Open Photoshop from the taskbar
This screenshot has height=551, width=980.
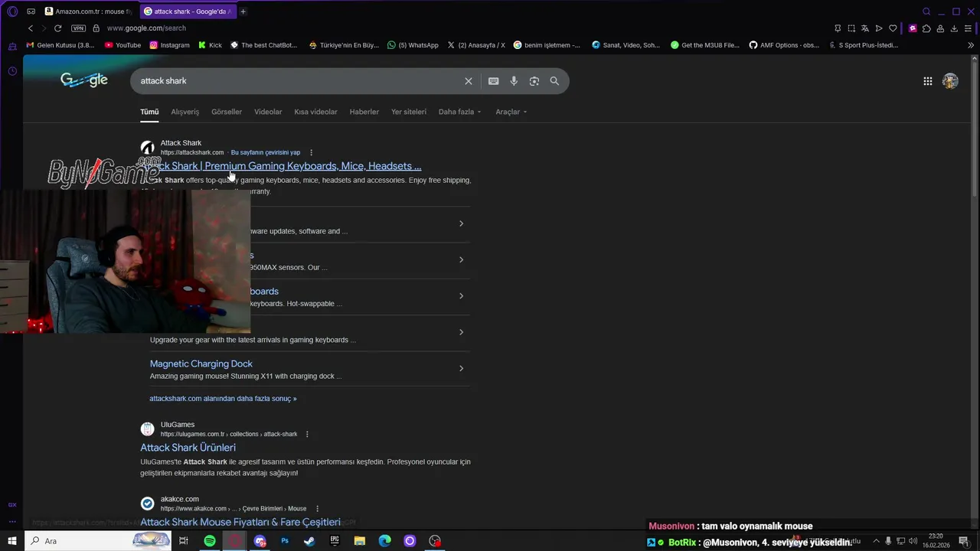click(x=285, y=541)
